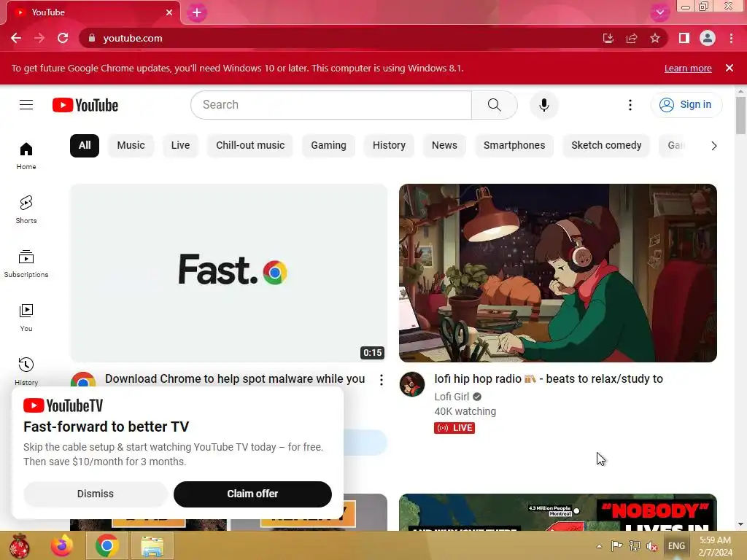The width and height of the screenshot is (747, 560).
Task: Select the History filter chip
Action: (x=389, y=146)
